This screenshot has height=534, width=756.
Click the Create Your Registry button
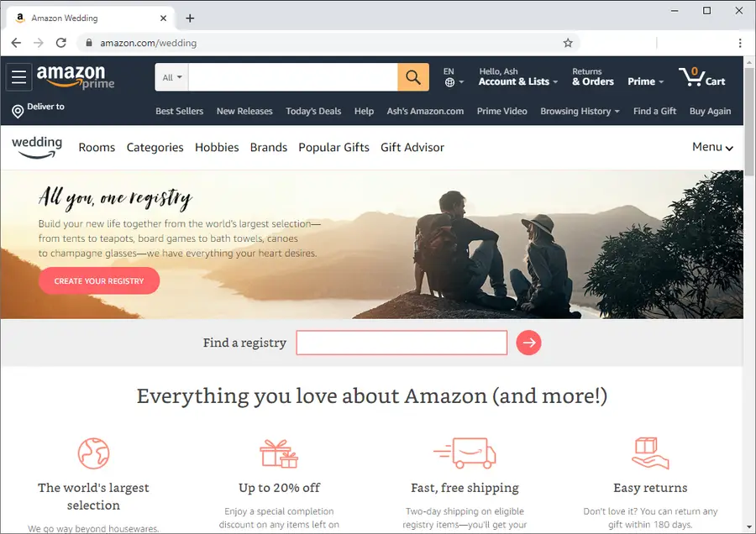click(99, 281)
